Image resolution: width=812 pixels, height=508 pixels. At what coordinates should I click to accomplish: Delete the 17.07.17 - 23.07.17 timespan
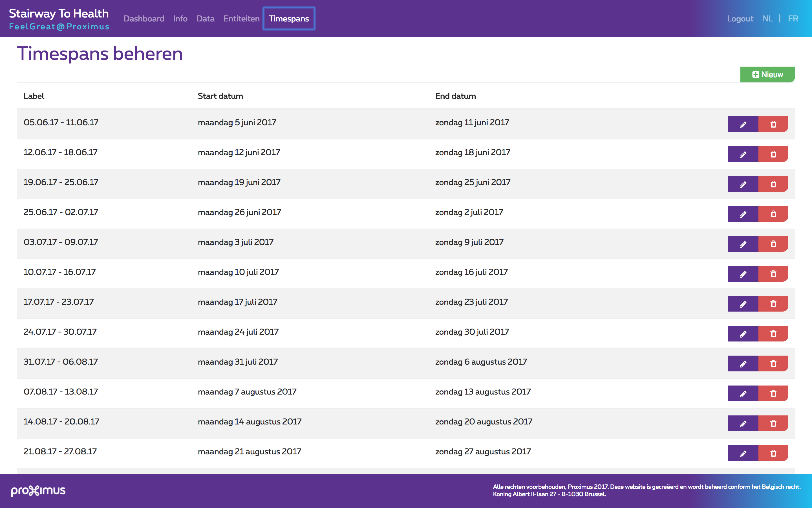click(x=773, y=304)
